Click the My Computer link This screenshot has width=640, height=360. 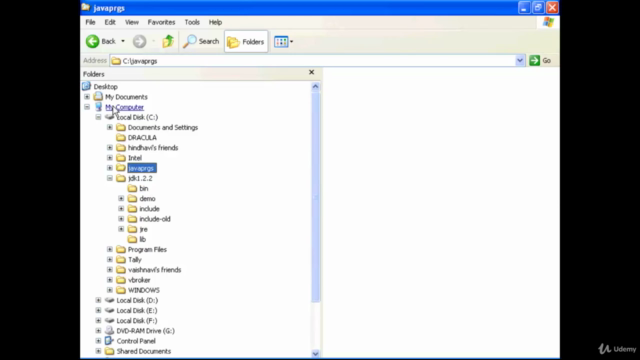(124, 107)
